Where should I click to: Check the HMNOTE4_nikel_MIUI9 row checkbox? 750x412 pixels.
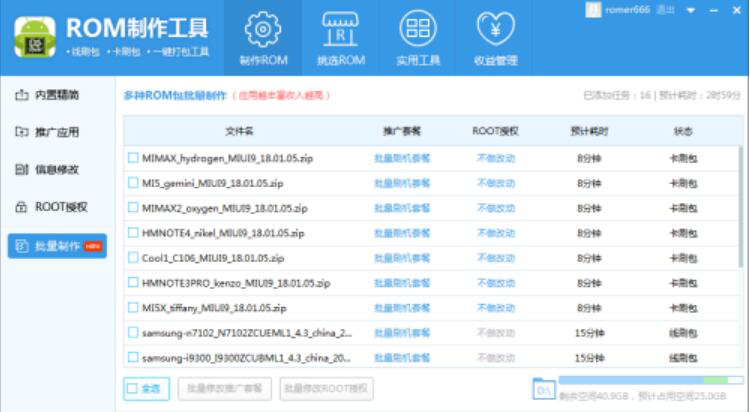(x=133, y=233)
